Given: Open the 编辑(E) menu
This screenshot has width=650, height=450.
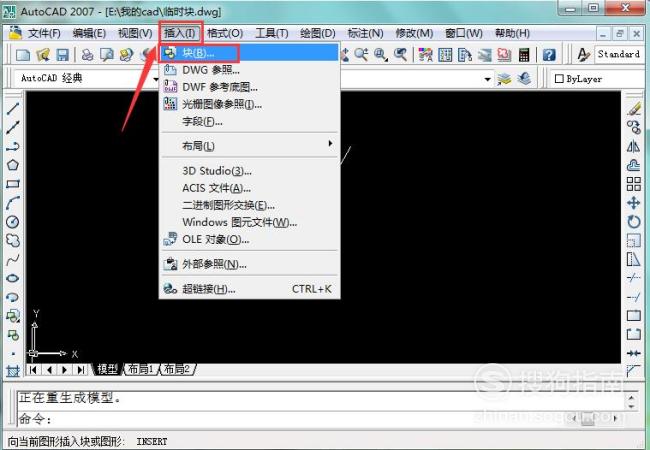Looking at the screenshot, I should click(89, 33).
